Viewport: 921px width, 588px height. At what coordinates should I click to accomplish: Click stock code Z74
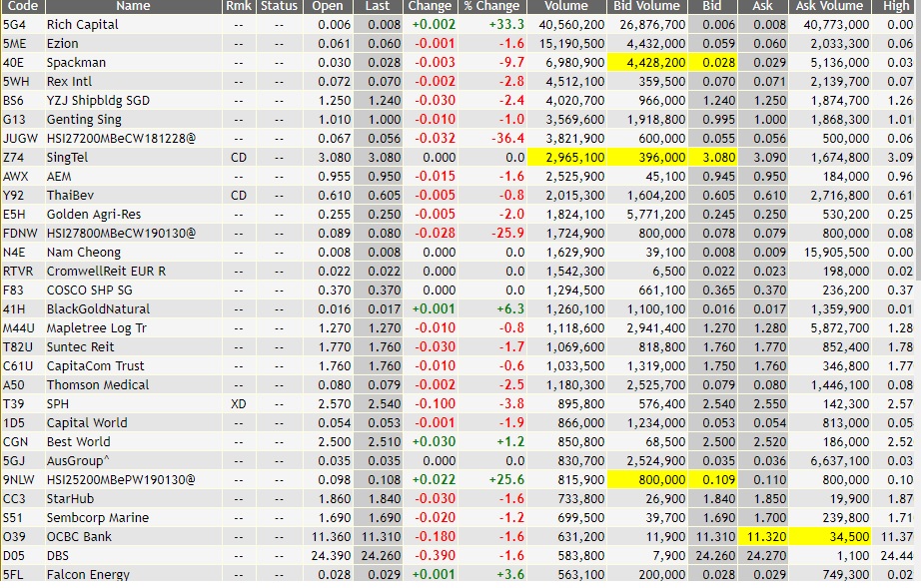point(14,158)
